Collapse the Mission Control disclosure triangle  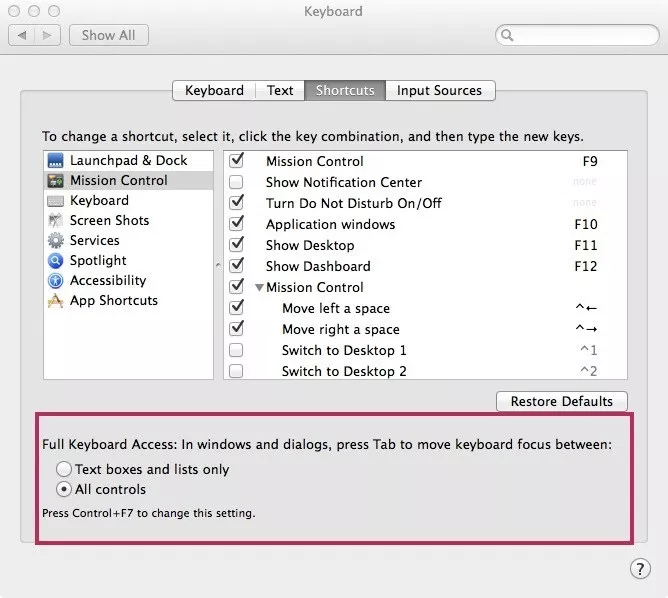point(259,288)
